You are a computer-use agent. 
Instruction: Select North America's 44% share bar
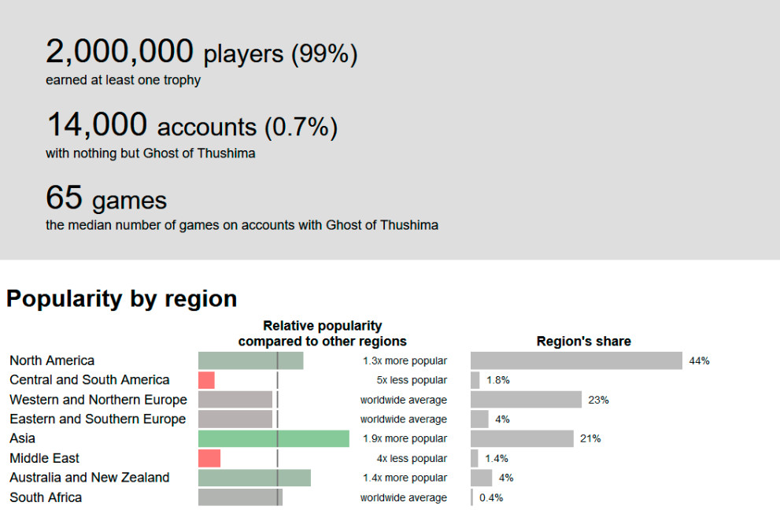[577, 360]
